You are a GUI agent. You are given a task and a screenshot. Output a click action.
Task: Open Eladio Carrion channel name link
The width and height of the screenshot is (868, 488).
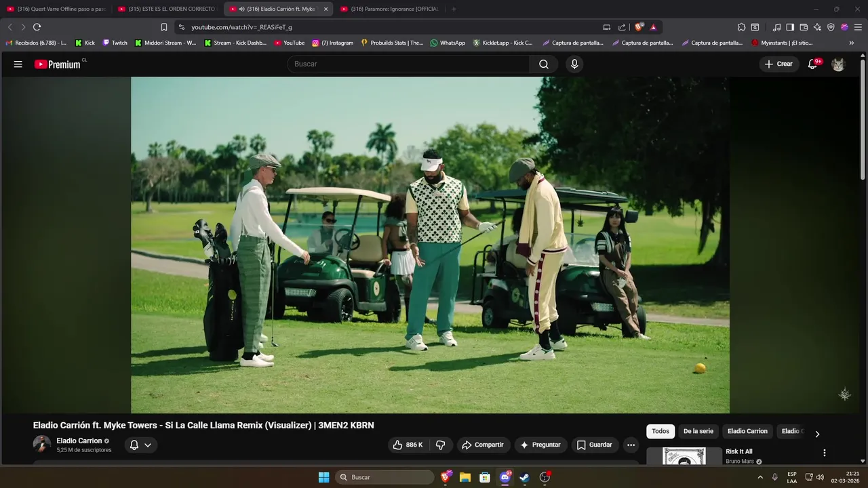tap(79, 441)
